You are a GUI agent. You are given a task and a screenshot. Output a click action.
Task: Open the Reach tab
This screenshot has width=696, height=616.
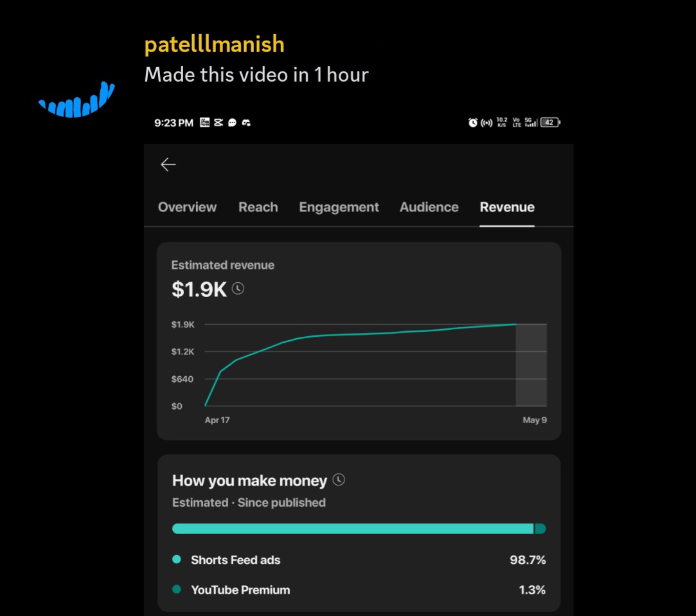point(258,207)
